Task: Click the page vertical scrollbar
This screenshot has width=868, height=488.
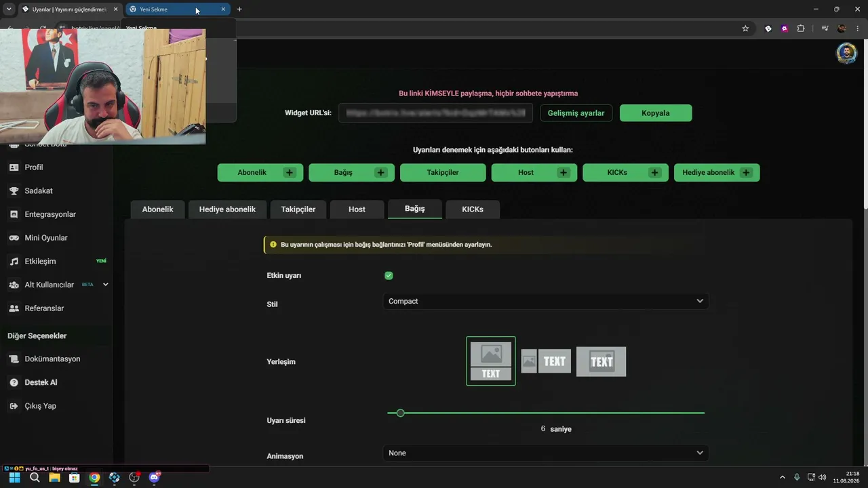Action: [x=865, y=125]
